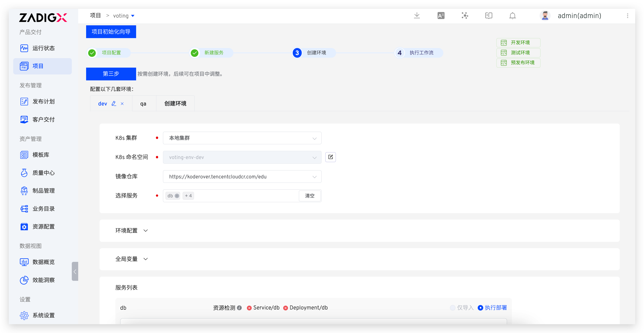
Task: Open the download icon in top bar
Action: point(417,15)
